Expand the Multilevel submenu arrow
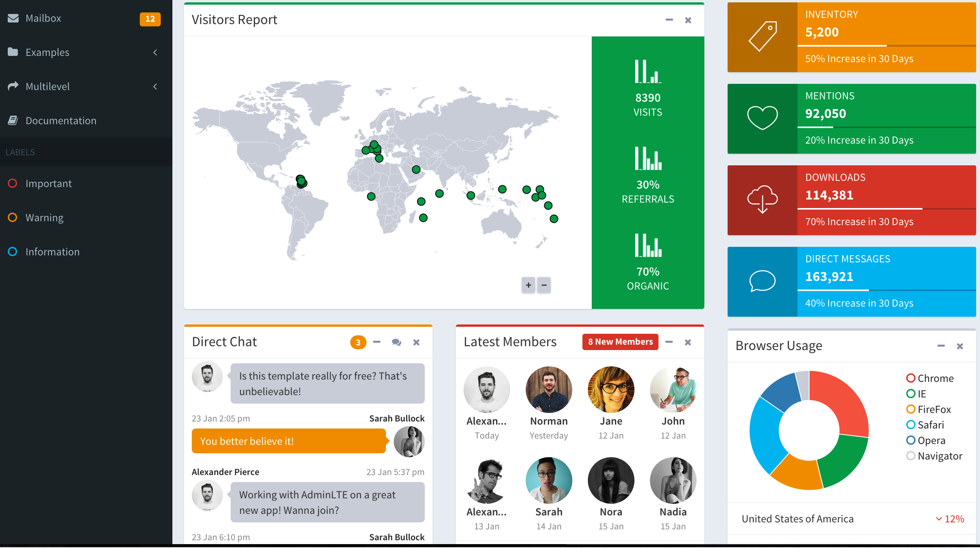This screenshot has width=980, height=548. point(155,87)
